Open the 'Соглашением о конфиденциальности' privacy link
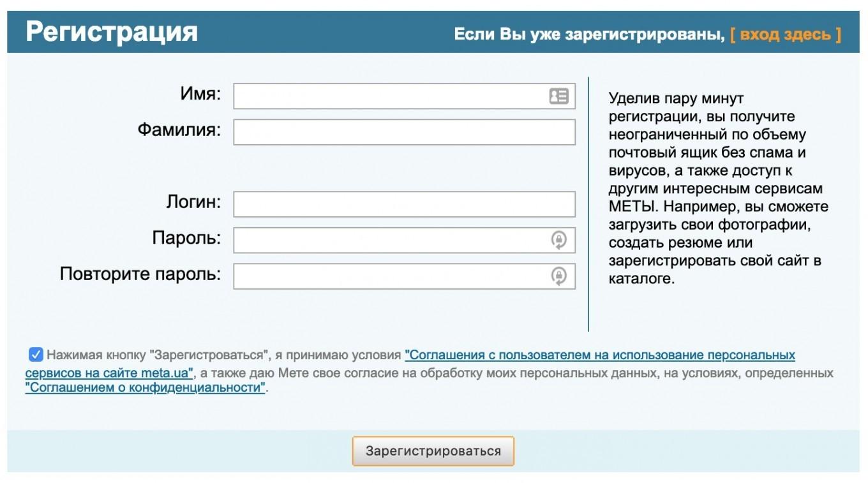Screen dimensions: 868x483 pos(145,387)
